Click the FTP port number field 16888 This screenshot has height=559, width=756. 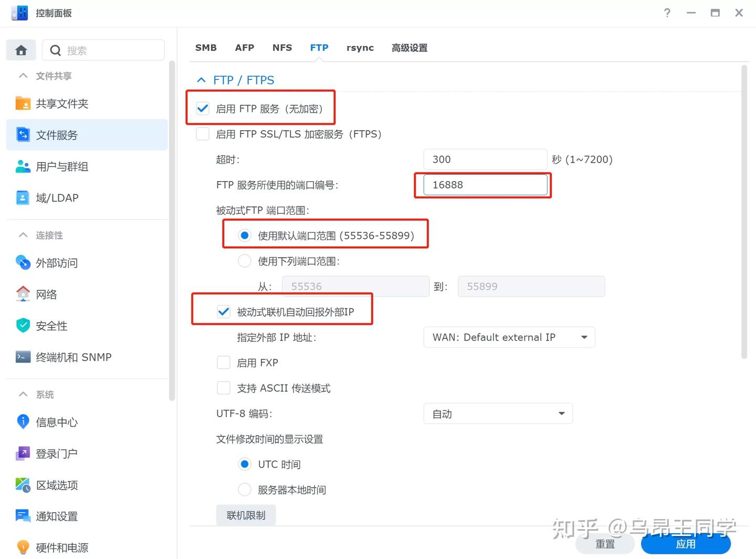pos(485,185)
